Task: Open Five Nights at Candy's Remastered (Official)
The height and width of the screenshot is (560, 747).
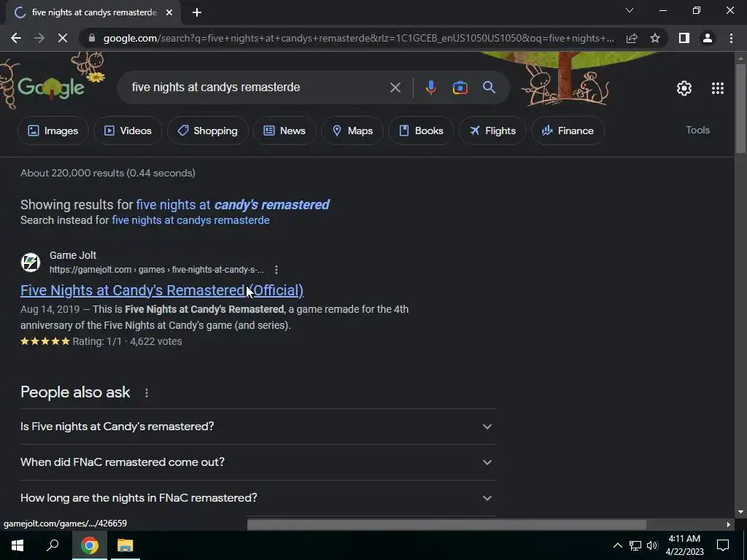Action: (x=161, y=290)
